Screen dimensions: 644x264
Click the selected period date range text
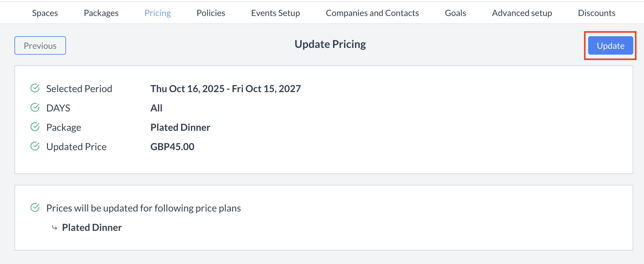tap(225, 88)
